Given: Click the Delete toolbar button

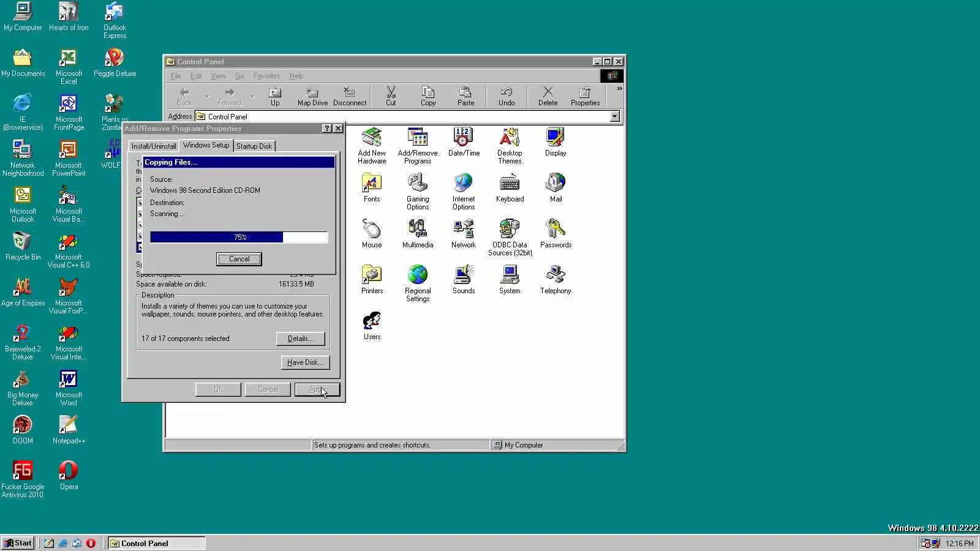Looking at the screenshot, I should point(548,97).
